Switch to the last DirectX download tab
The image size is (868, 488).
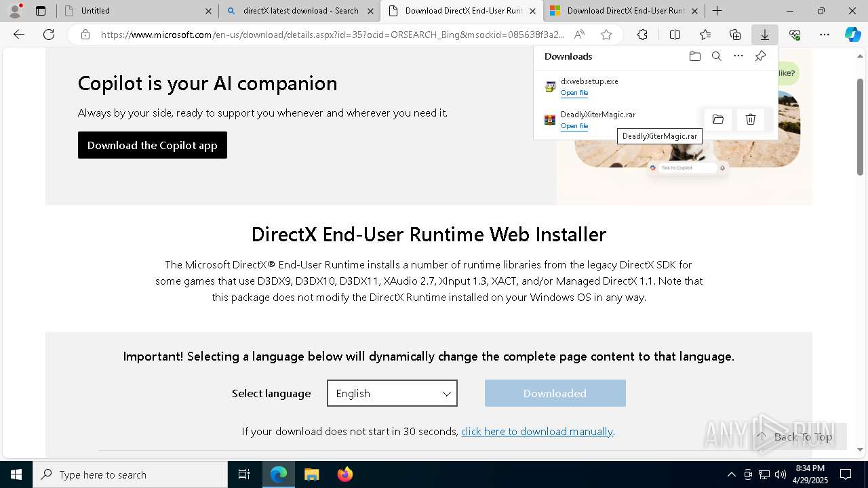click(624, 11)
